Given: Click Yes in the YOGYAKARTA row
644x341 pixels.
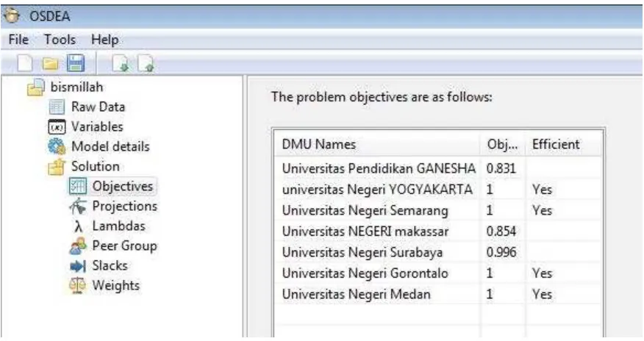Looking at the screenshot, I should (x=542, y=190).
